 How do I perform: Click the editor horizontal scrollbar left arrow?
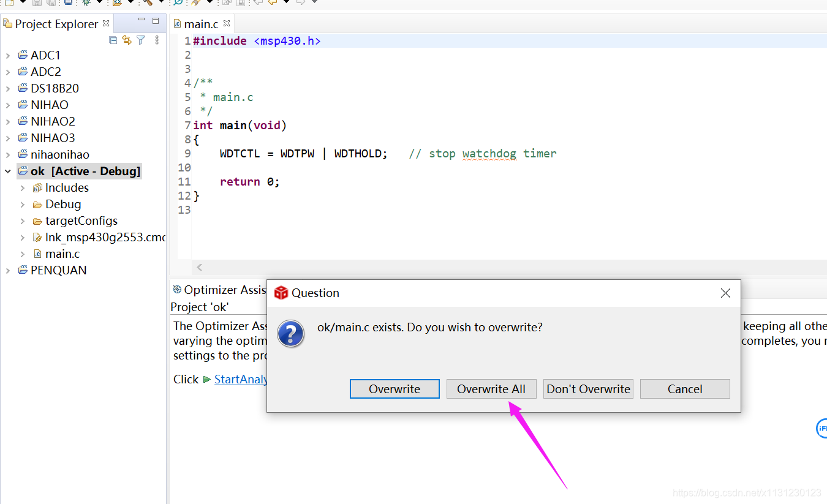[x=200, y=267]
